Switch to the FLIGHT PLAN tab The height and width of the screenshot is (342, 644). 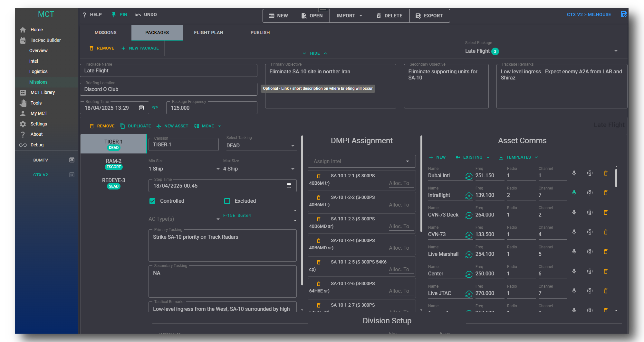coord(208,32)
